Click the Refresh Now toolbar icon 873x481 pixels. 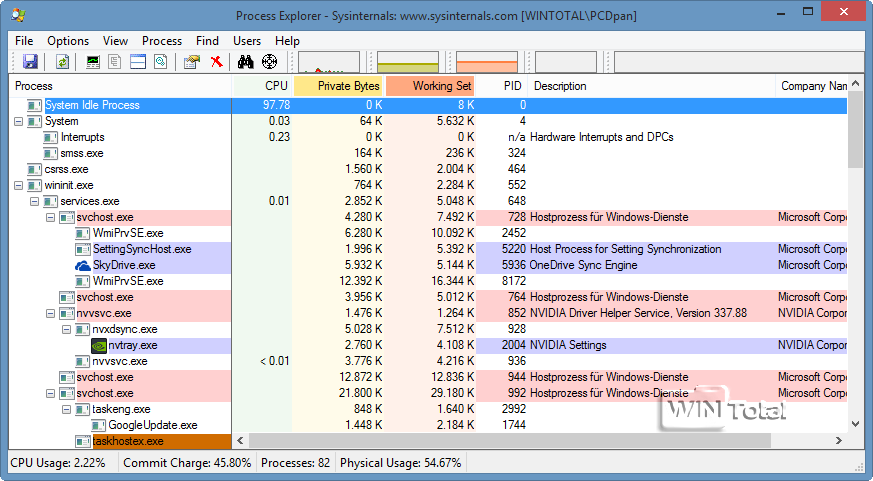(x=62, y=62)
